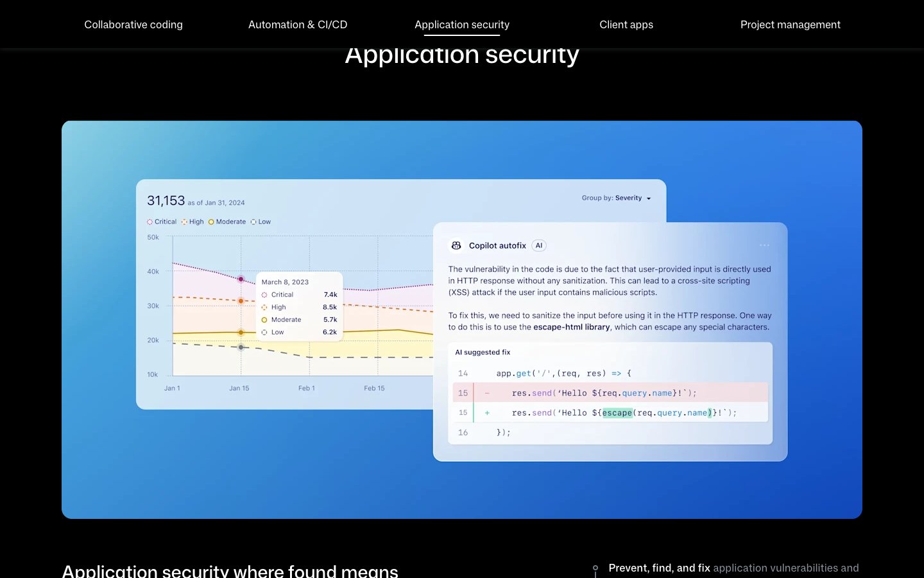
Task: Switch to the Collaborative coding tab
Action: (x=133, y=24)
